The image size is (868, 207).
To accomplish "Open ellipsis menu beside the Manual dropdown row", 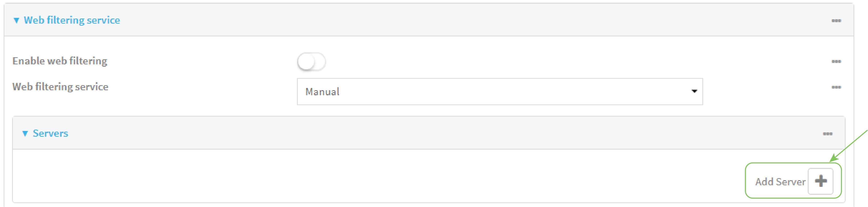I will [836, 87].
